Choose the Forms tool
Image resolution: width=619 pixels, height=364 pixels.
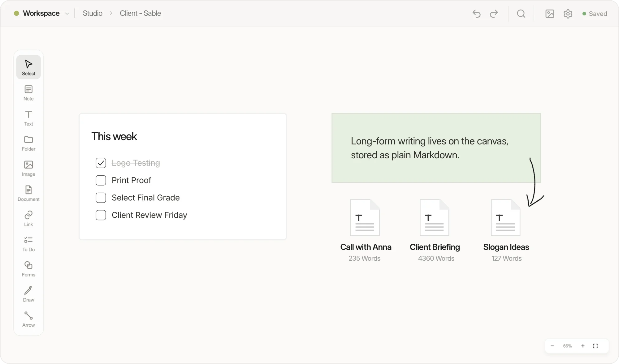28,269
